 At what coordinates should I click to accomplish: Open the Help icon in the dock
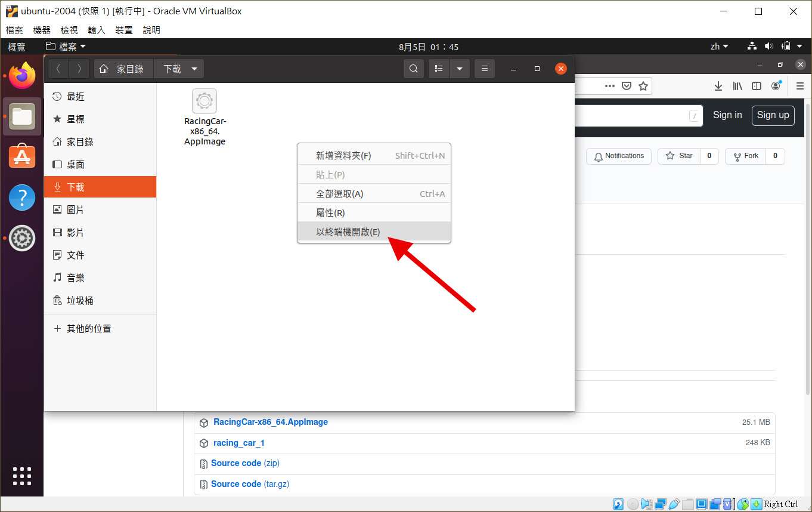click(22, 198)
